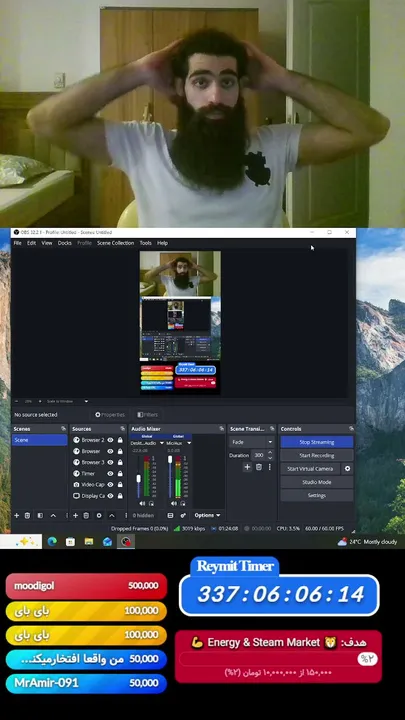The height and width of the screenshot is (720, 405).
Task: Click Stop Streaming button
Action: [317, 442]
